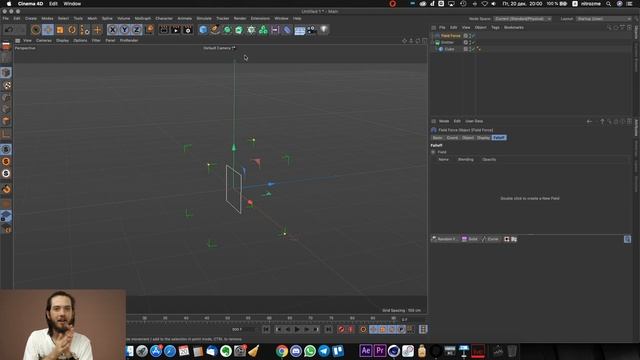Click Render View clapperboard icon
The width and height of the screenshot is (640, 360).
point(164,30)
